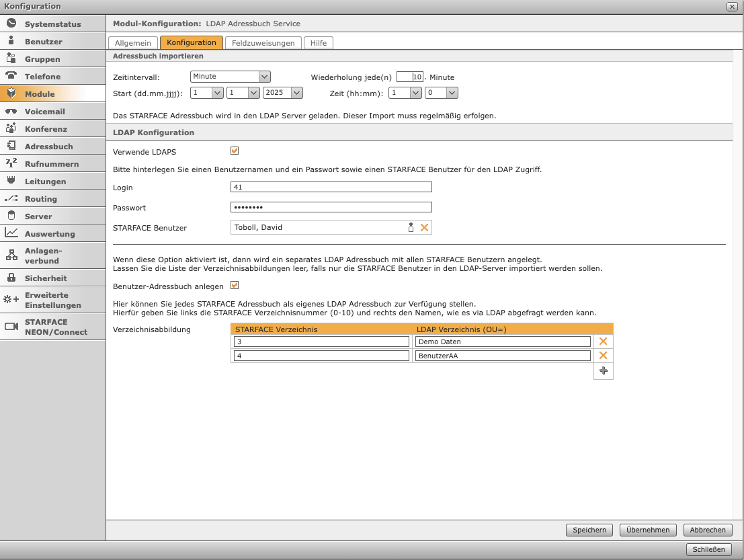Click the Passwort input field
Viewport: 744px width, 560px height.
point(331,207)
